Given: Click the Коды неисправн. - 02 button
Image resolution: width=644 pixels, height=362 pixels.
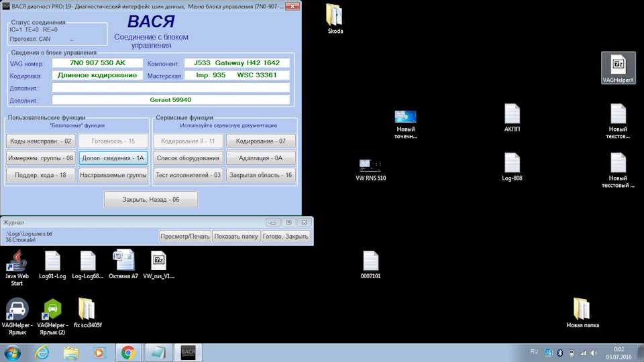Looking at the screenshot, I should [40, 141].
